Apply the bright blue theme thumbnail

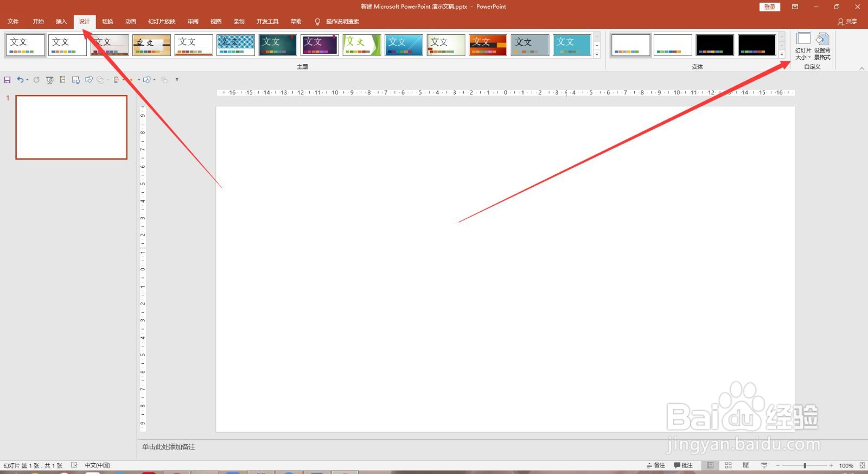[404, 45]
